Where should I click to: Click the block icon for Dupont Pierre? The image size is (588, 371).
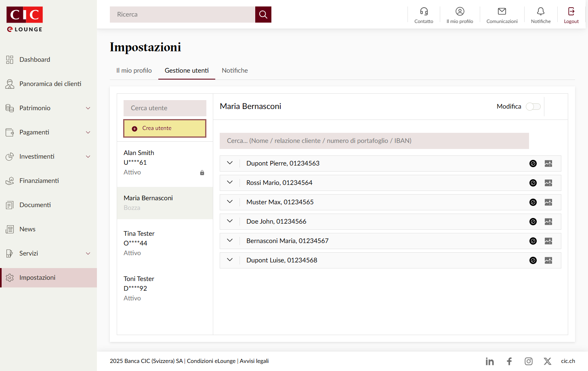[x=533, y=163]
